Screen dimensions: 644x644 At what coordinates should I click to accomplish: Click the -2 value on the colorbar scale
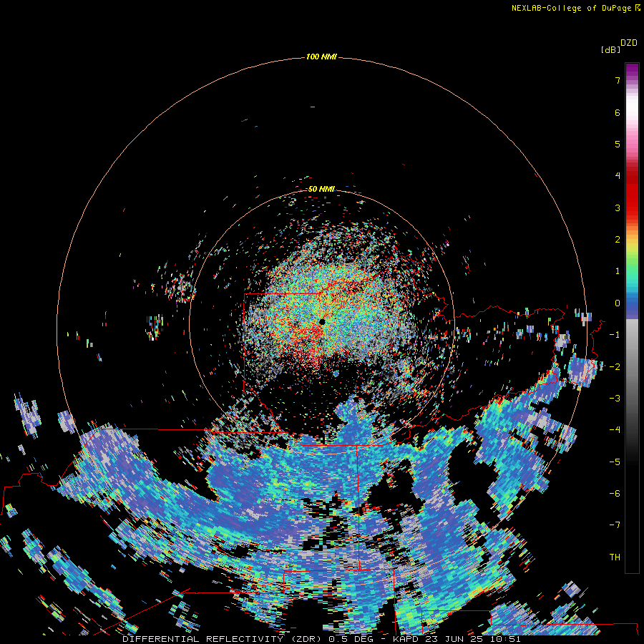coord(615,367)
